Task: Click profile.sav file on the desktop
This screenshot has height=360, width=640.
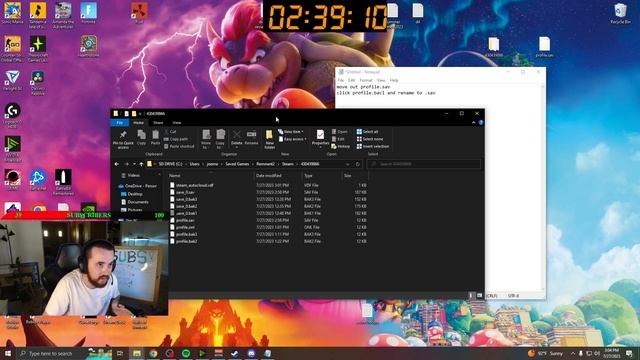Action: [544, 47]
